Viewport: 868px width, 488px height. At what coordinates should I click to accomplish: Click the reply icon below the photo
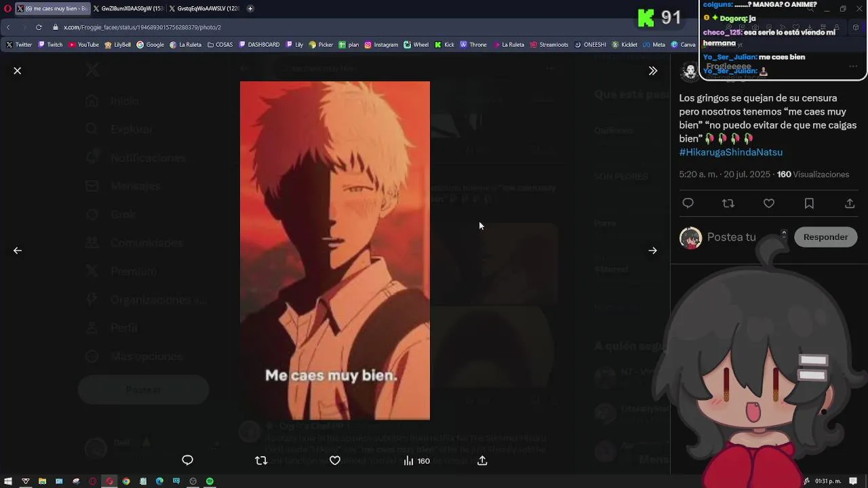tap(188, 460)
